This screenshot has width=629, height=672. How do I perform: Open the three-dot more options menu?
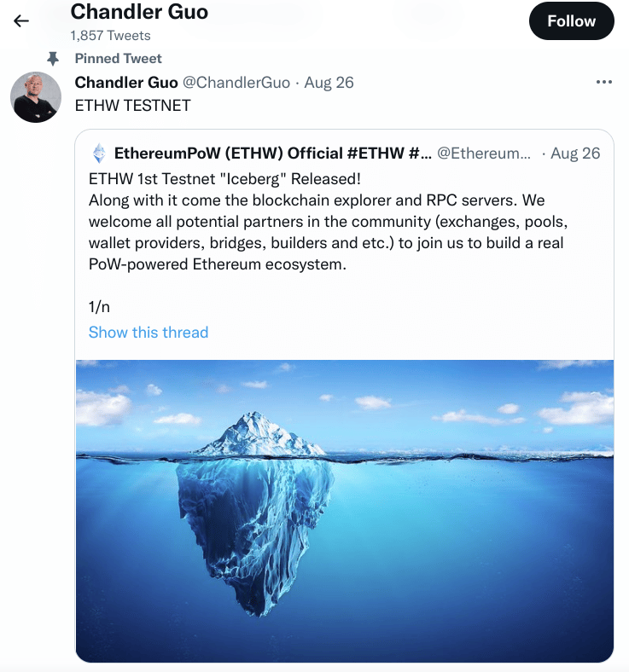click(603, 82)
